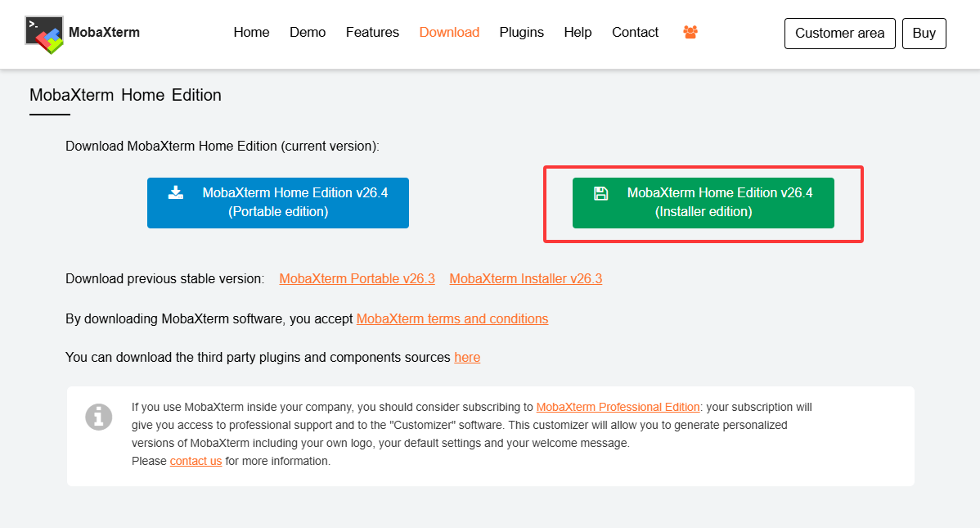The height and width of the screenshot is (528, 980).
Task: Open the MobaXterm Professional Edition link
Action: (x=618, y=408)
